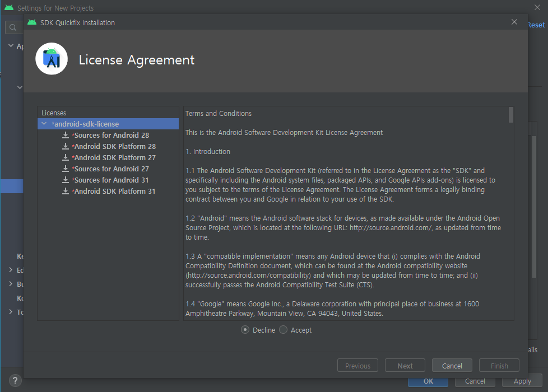Expand the 'Bu' settings tree node
Screen dimensions: 548x392
tap(11, 284)
